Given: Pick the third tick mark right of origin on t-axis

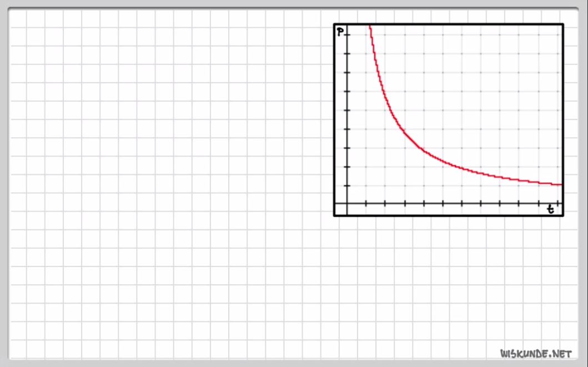Looking at the screenshot, I should click(405, 204).
